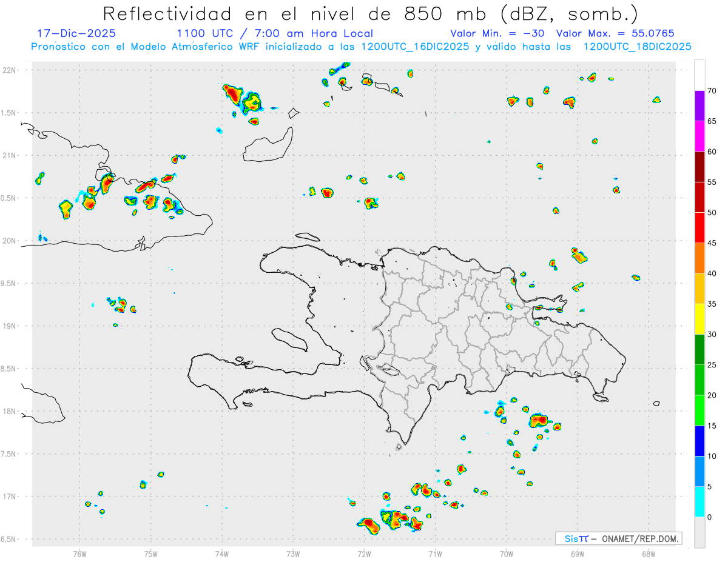Image resolution: width=728 pixels, height=562 pixels.
Task: Pick the orange 40–45 dBZ colorbar segment
Action: [699, 258]
